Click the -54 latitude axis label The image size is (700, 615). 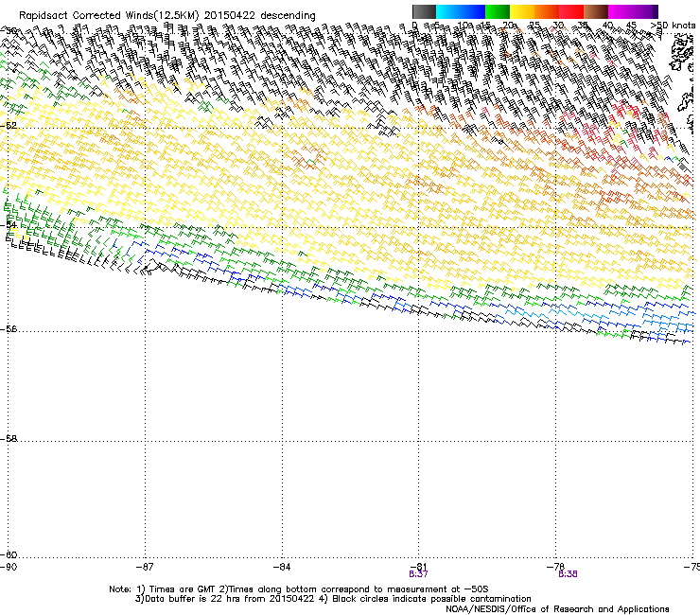click(x=9, y=224)
